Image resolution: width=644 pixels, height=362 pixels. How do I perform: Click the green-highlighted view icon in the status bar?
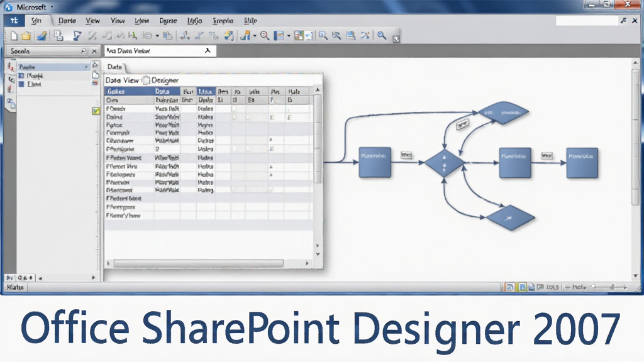pos(523,287)
